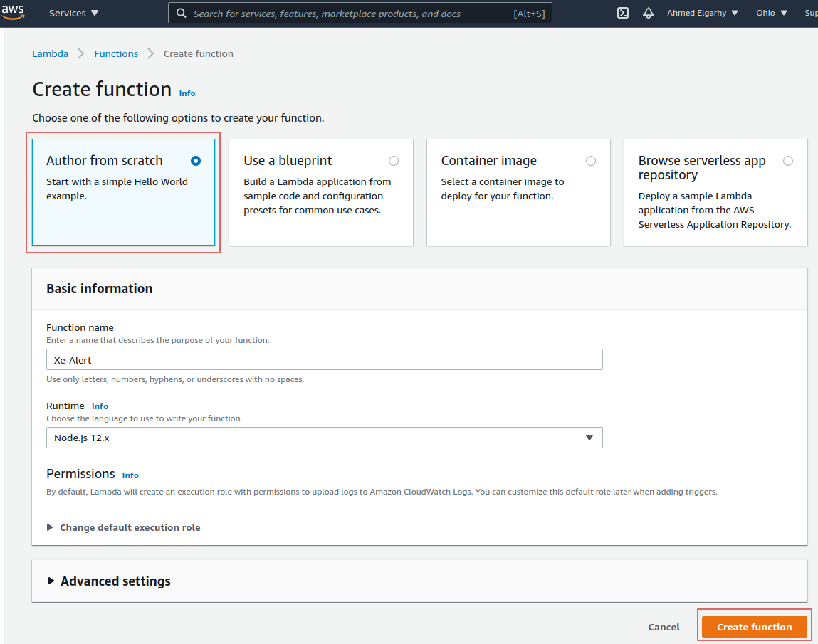This screenshot has height=644, width=818.
Task: Select Browse serverless app repository radio button
Action: (787, 161)
